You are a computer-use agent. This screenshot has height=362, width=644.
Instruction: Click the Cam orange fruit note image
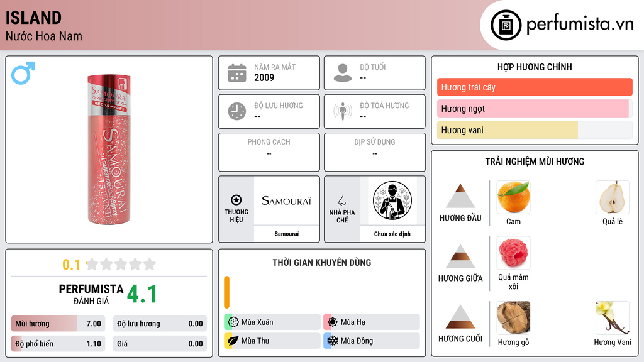tap(513, 197)
